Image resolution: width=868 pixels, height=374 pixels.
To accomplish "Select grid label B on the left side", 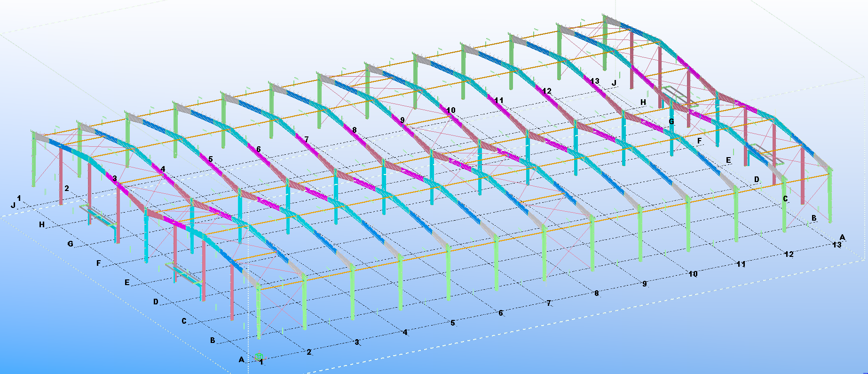I will point(213,340).
